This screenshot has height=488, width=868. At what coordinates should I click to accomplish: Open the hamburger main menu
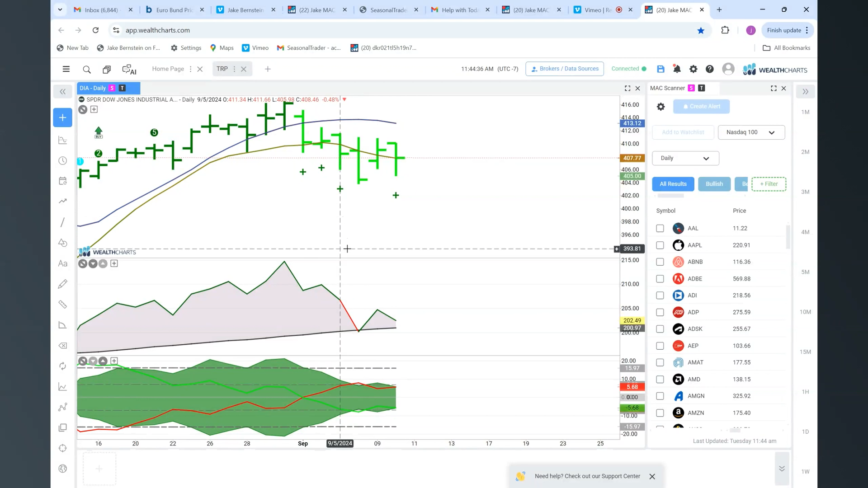tap(66, 69)
